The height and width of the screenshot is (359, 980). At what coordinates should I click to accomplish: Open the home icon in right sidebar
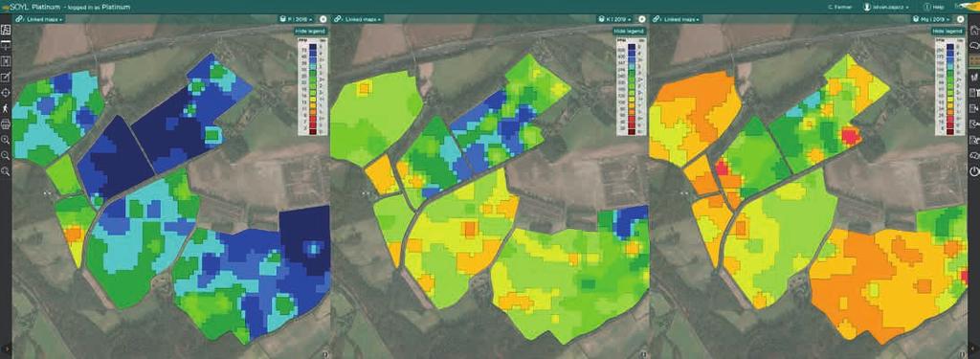click(x=973, y=30)
